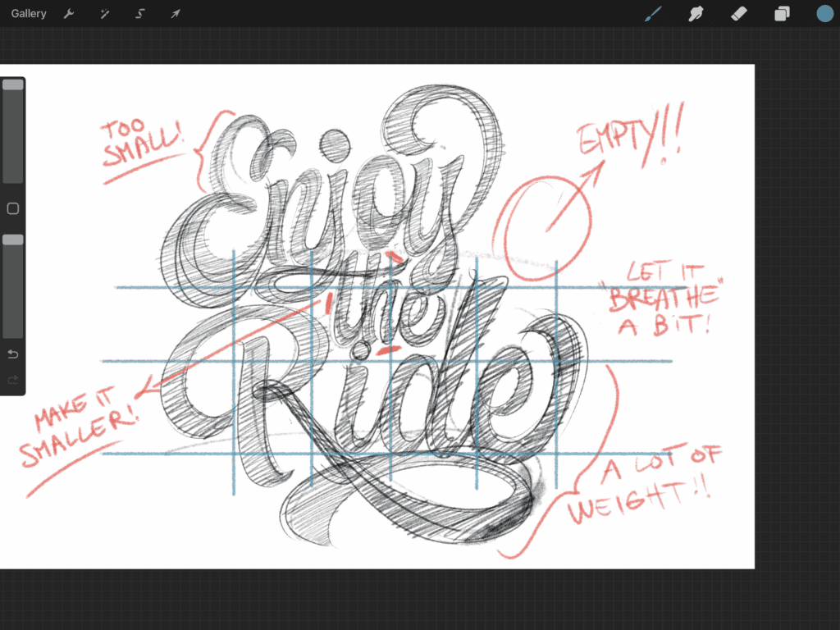
Task: Activate the Selection tool
Action: [139, 13]
